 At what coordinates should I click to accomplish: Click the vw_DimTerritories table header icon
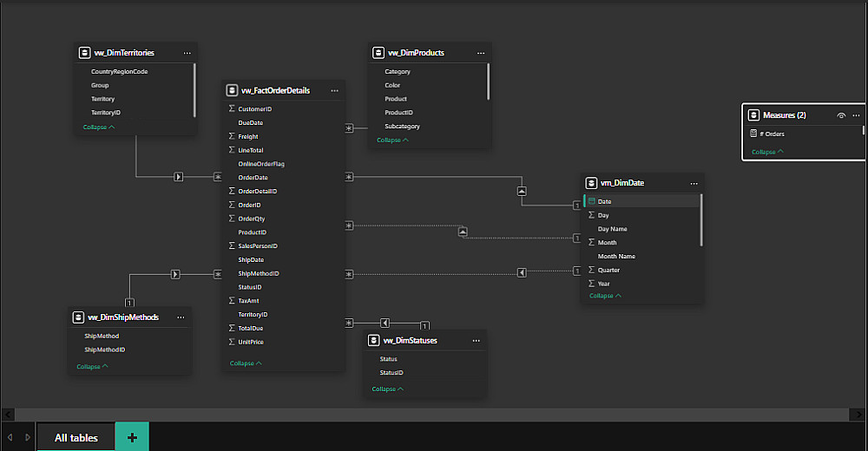pyautogui.click(x=84, y=53)
